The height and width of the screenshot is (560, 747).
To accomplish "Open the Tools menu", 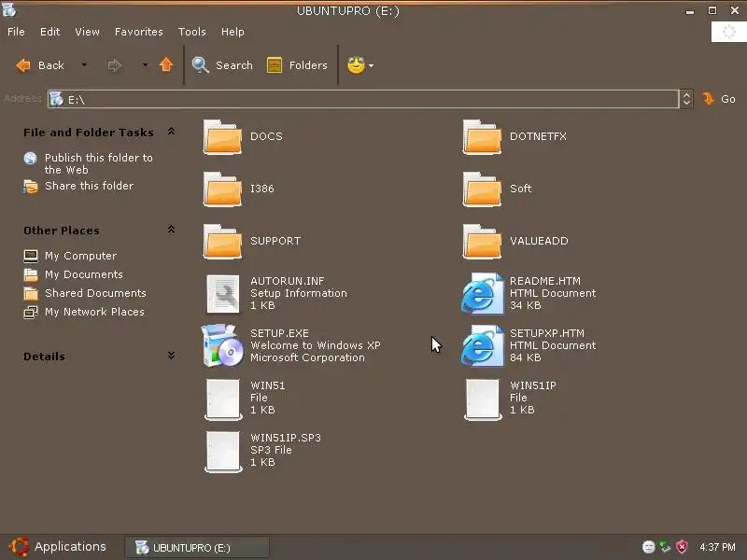I will (x=192, y=32).
